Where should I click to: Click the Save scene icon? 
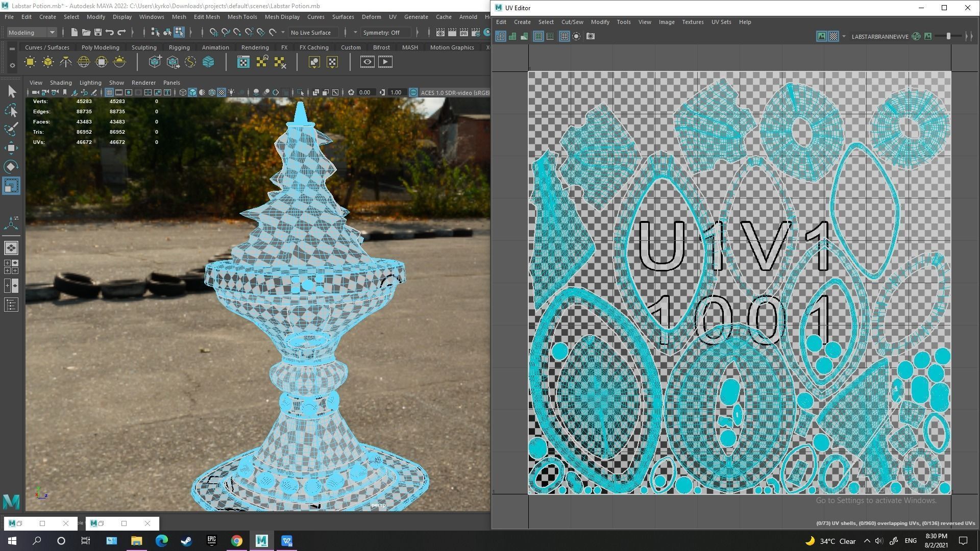(98, 33)
